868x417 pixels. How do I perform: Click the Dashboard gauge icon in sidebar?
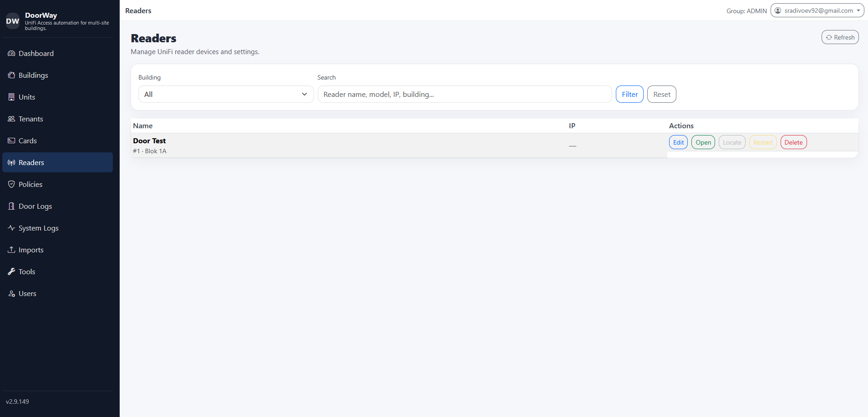point(11,54)
